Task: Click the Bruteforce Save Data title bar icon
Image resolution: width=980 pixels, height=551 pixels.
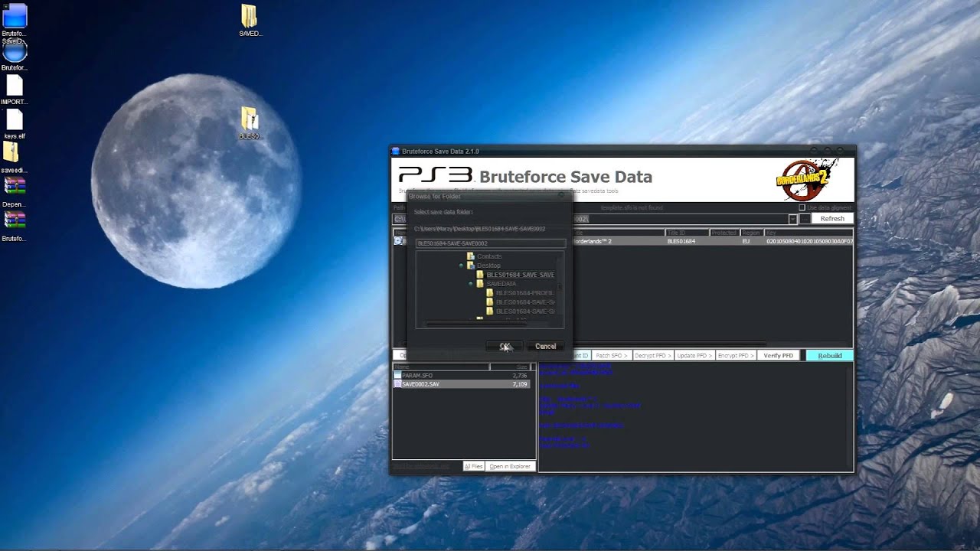Action: click(x=396, y=152)
